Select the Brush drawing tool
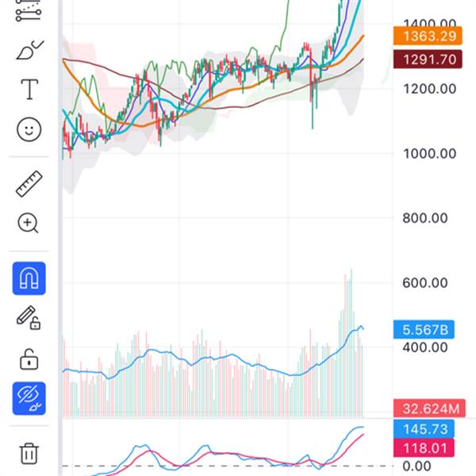The width and height of the screenshot is (476, 476). click(x=29, y=49)
